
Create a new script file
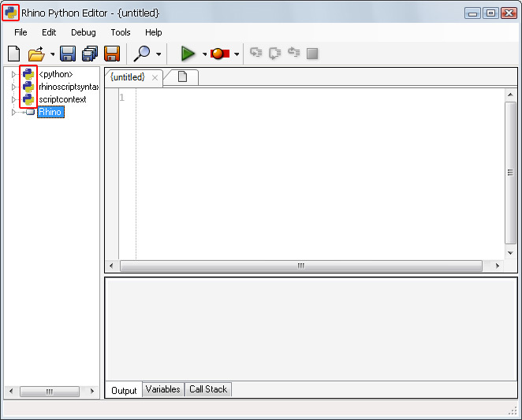tap(13, 54)
